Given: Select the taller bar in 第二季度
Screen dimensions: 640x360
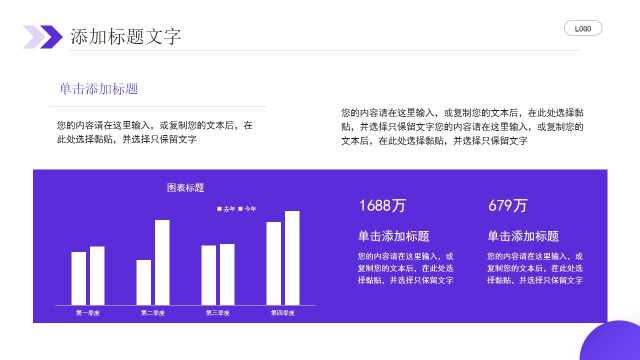Looking at the screenshot, I should 162,262.
